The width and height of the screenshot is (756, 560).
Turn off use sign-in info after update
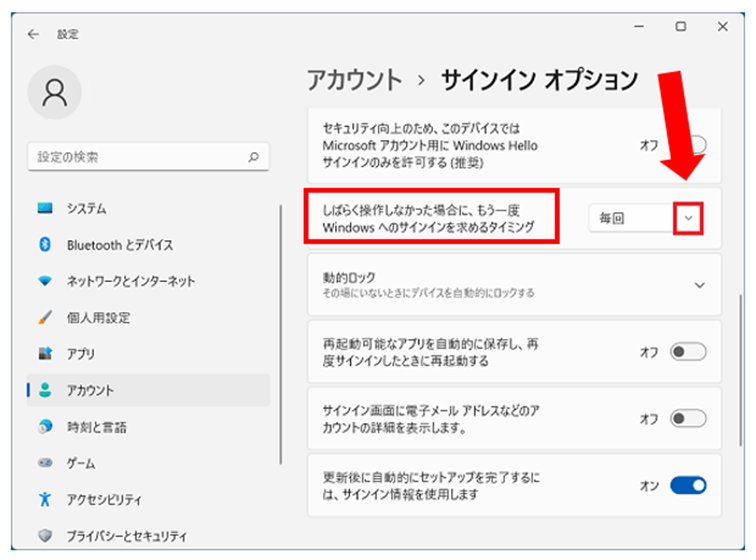688,485
